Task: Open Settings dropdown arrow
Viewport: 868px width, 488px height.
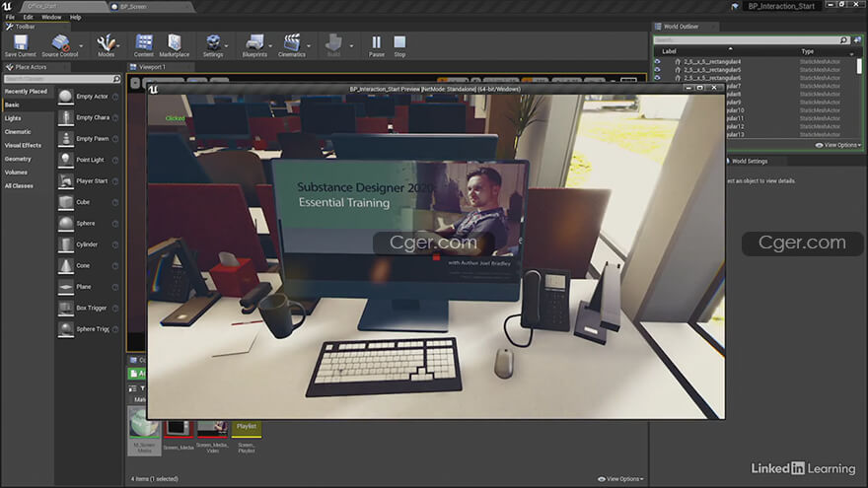Action: pyautogui.click(x=227, y=46)
